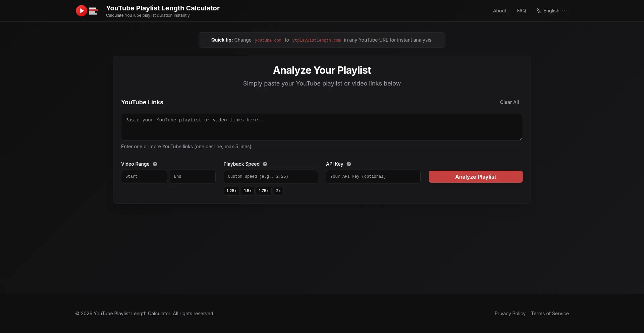Open the Video Range help icon
Screen dimensions: 644x333
tap(155, 164)
